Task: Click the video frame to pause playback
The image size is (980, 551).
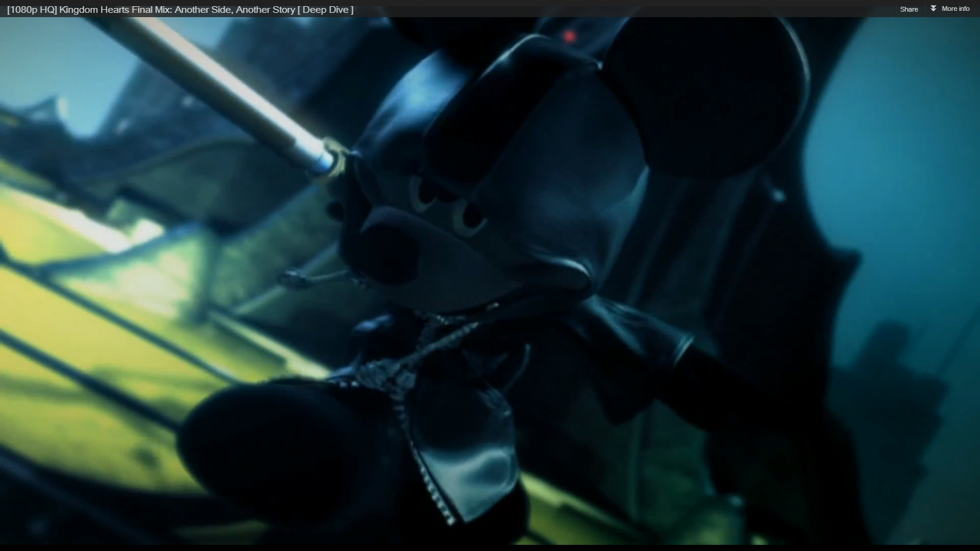Action: (x=490, y=280)
